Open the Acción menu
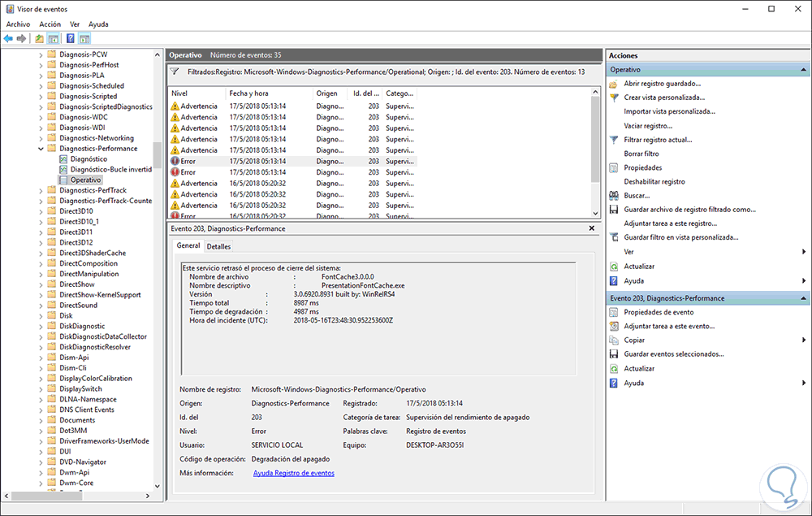812x516 pixels. point(50,24)
